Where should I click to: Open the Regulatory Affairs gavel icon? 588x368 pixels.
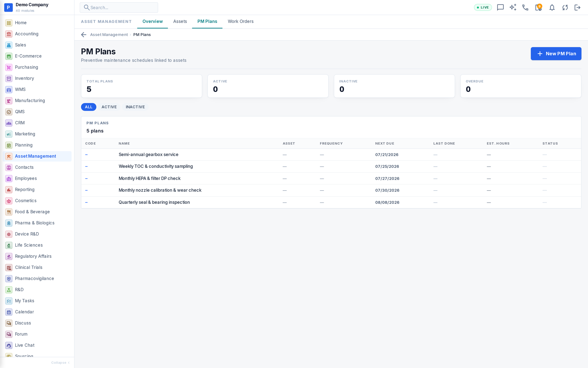pos(9,256)
